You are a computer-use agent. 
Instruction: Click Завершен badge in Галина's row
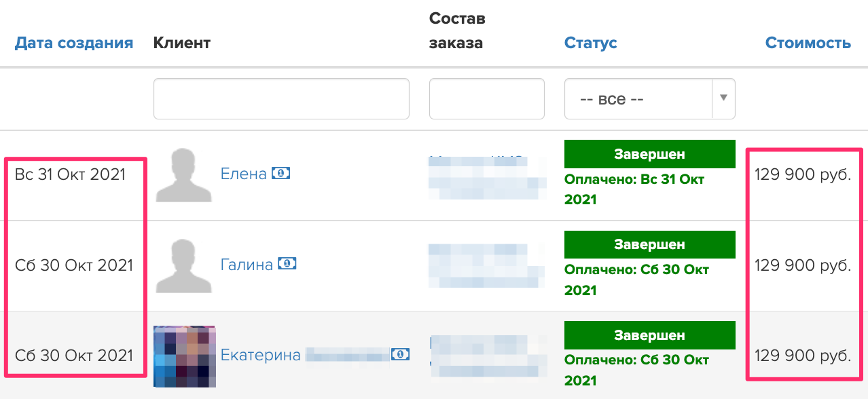[649, 244]
